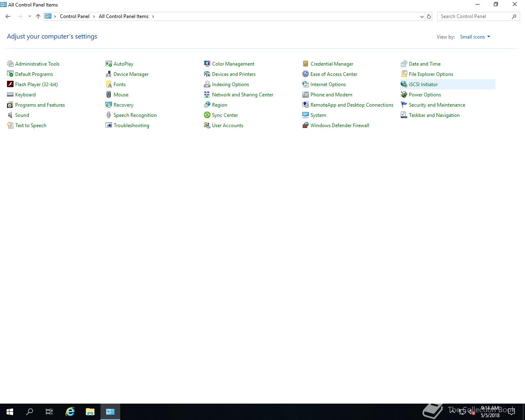The image size is (525, 420).
Task: Click the RemoteApp and Desktop Connections link
Action: [x=352, y=105]
